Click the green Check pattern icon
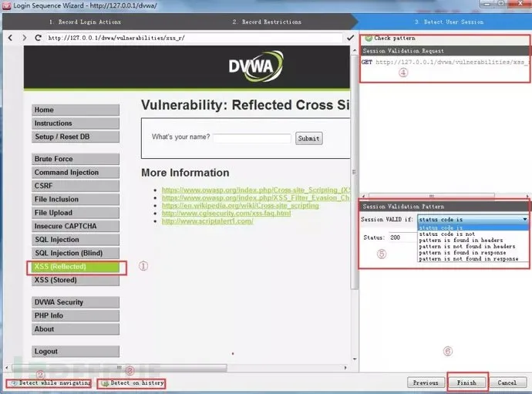Viewport: 532px width, 394px height. pos(369,38)
